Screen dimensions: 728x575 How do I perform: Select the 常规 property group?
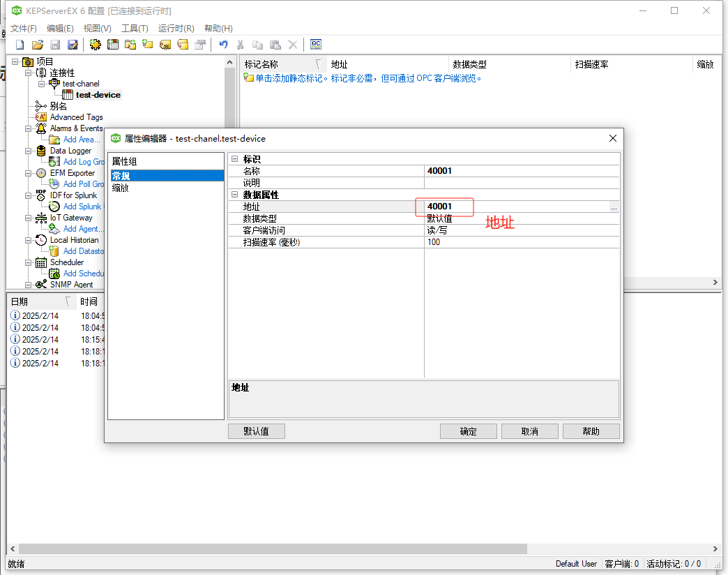[167, 176]
